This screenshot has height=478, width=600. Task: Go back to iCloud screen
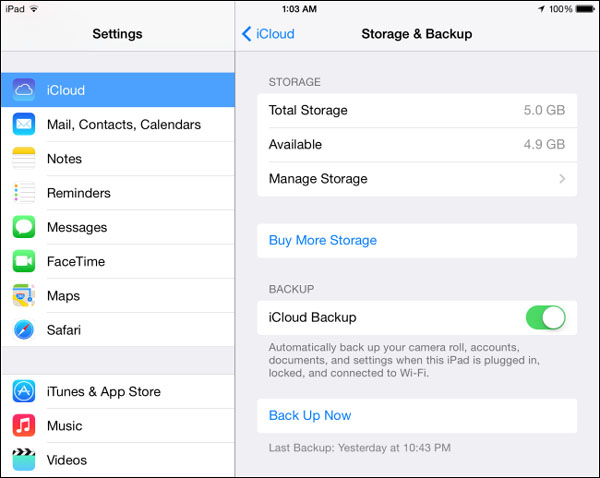pos(268,34)
